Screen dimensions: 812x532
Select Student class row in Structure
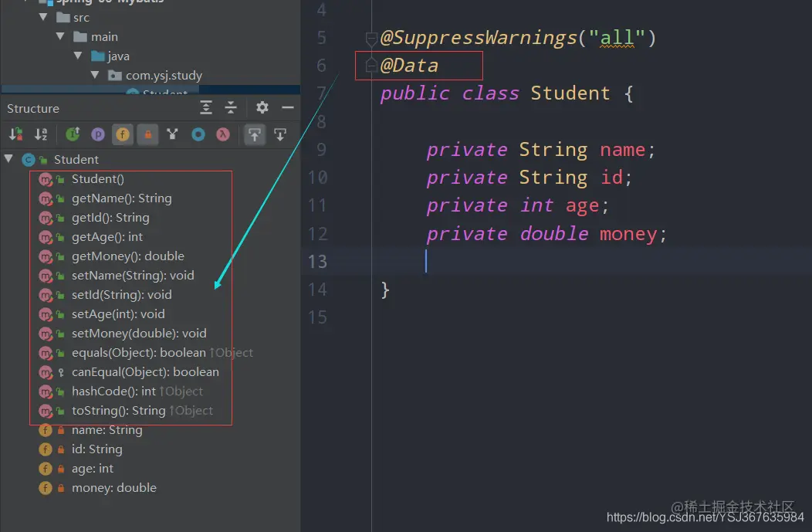[x=76, y=160]
